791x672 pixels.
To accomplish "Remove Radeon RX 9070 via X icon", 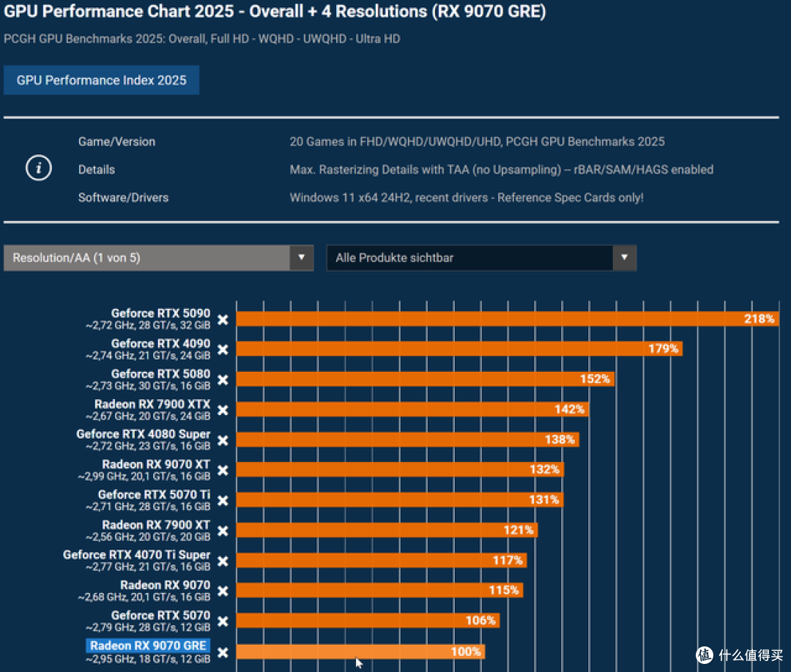I will tap(223, 591).
